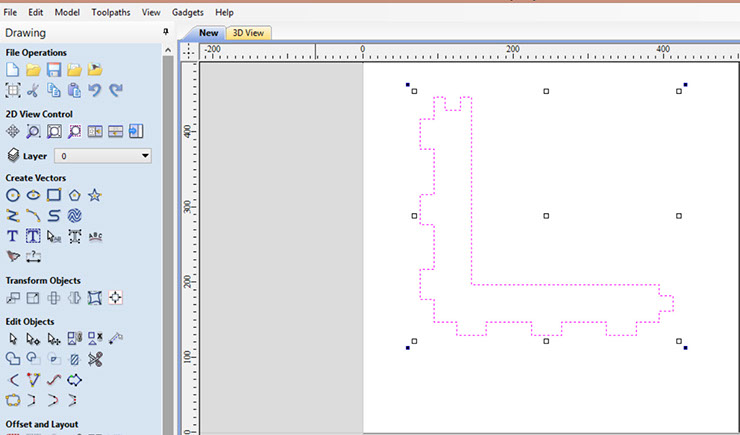Screen dimensions: 740x435
Task: Select the text-in-box auto layout tool
Action: click(33, 236)
